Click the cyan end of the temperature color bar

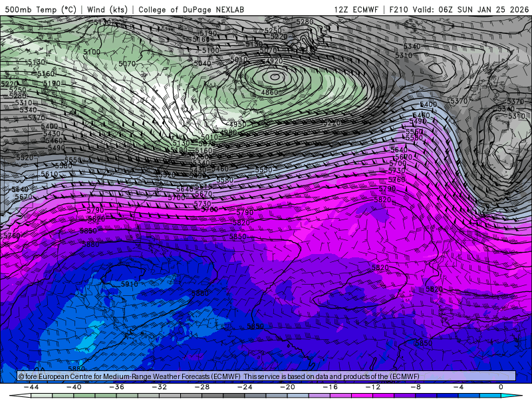(x=511, y=396)
